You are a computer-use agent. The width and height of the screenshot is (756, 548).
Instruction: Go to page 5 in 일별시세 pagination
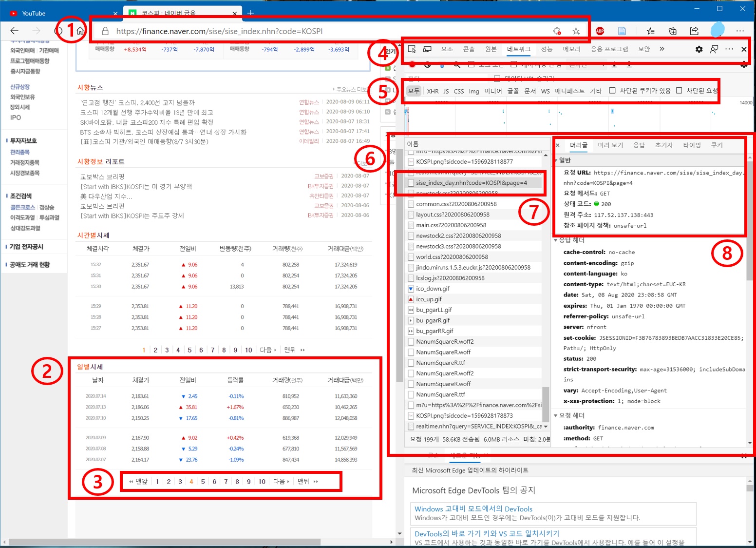pyautogui.click(x=203, y=482)
